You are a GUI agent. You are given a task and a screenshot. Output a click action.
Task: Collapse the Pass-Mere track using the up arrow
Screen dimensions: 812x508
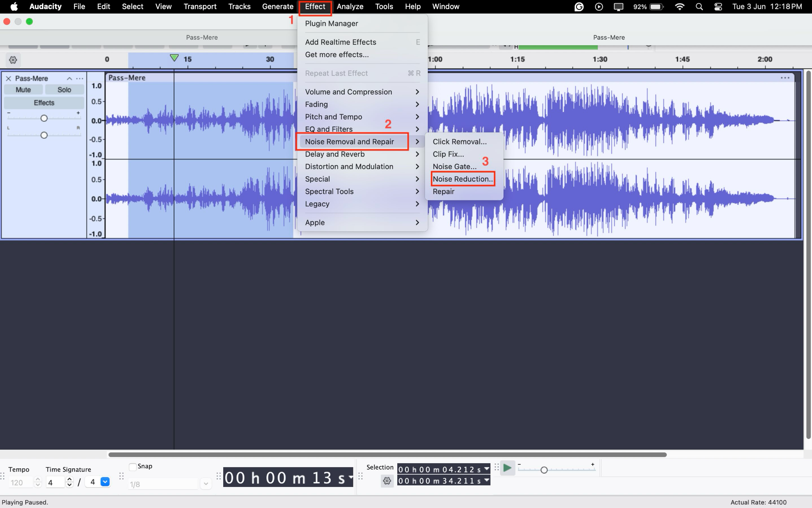[69, 79]
